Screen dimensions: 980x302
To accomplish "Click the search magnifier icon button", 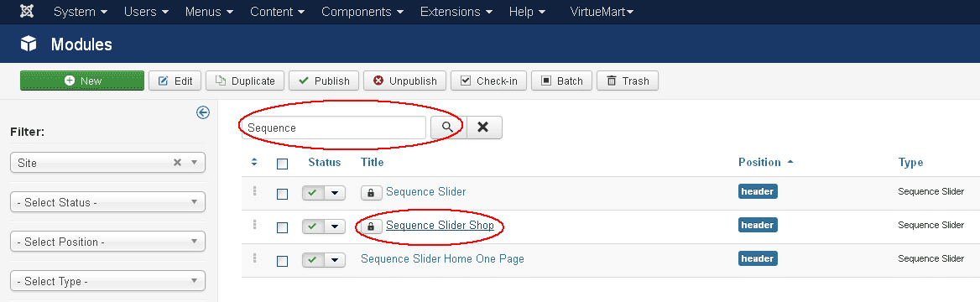I will [448, 127].
